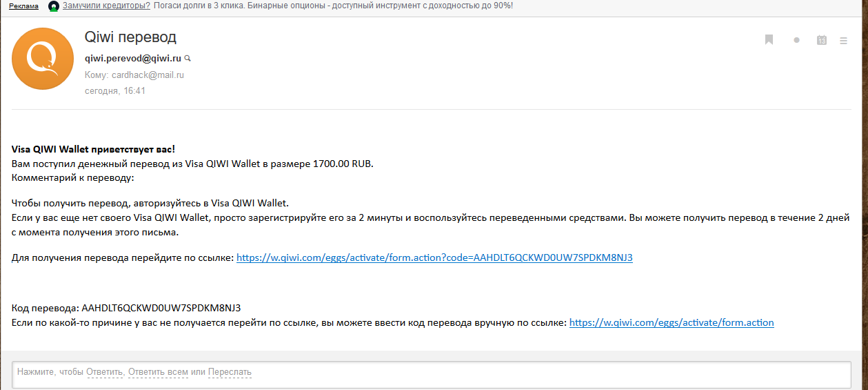Screen dimensions: 868x390
Task: Flag the message with the bookmark icon
Action: [769, 40]
